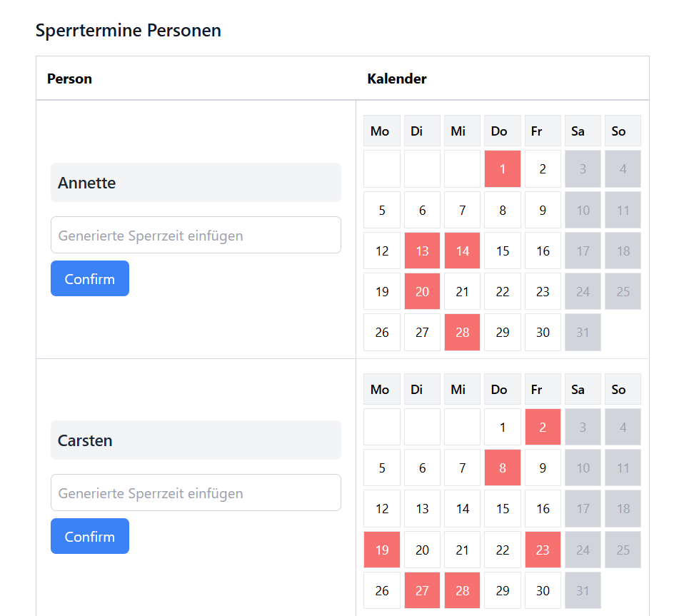Confirm Carsten's generated blocked times
The width and height of the screenshot is (684, 616).
point(89,536)
